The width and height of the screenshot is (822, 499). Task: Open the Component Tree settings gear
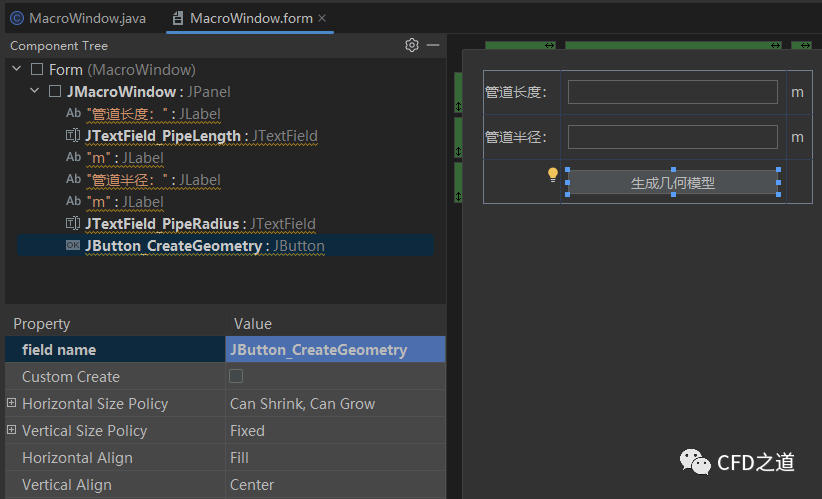pyautogui.click(x=411, y=45)
